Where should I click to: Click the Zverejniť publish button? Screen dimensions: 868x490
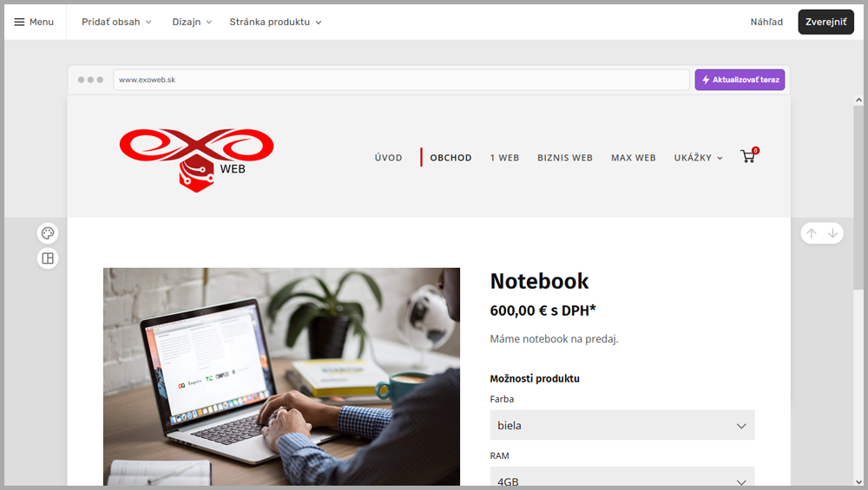(x=825, y=22)
